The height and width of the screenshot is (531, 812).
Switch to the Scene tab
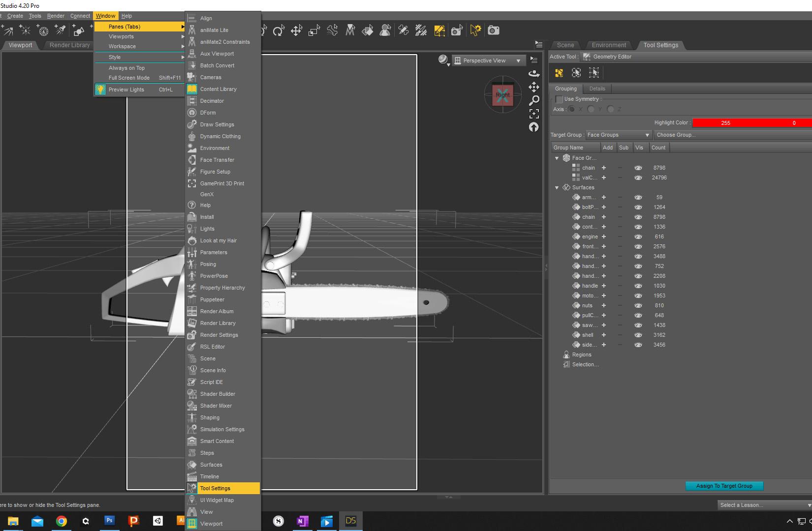[565, 45]
